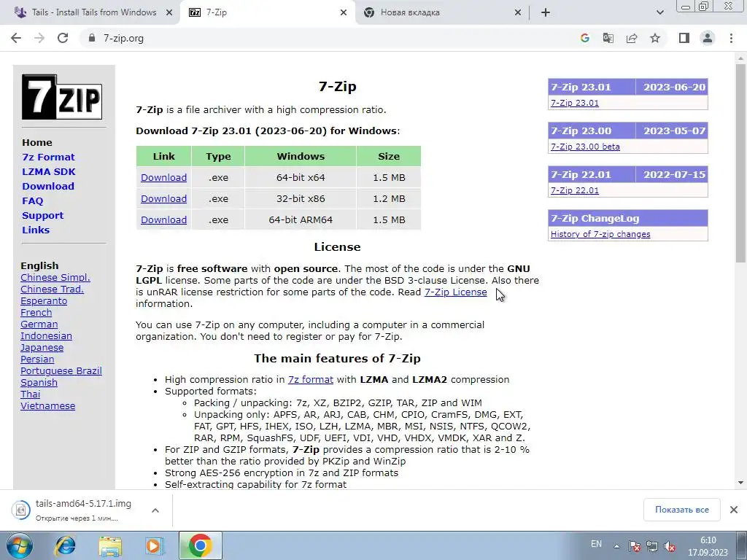The image size is (747, 560).
Task: Open Google icon in address bar
Action: click(585, 38)
